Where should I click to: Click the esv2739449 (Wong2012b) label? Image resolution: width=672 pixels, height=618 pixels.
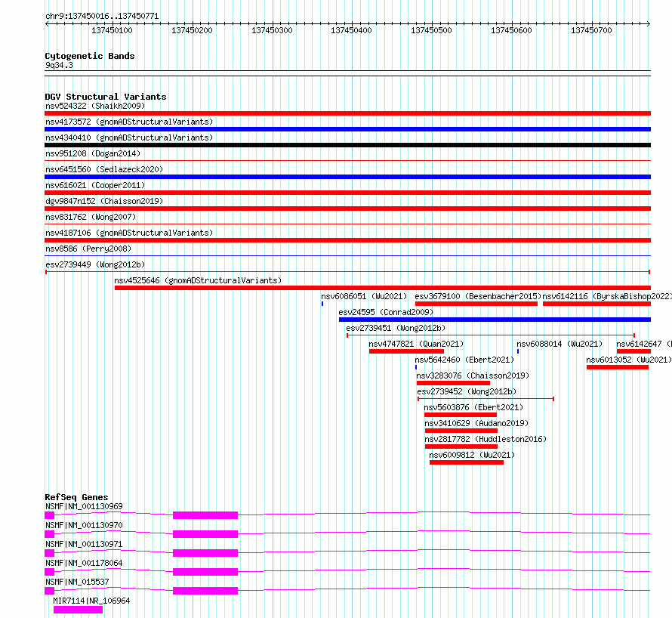pos(95,264)
